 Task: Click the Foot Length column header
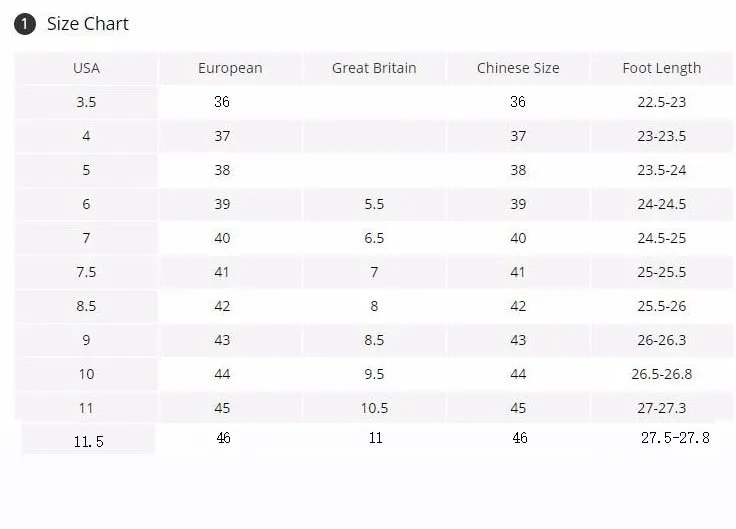tap(662, 69)
